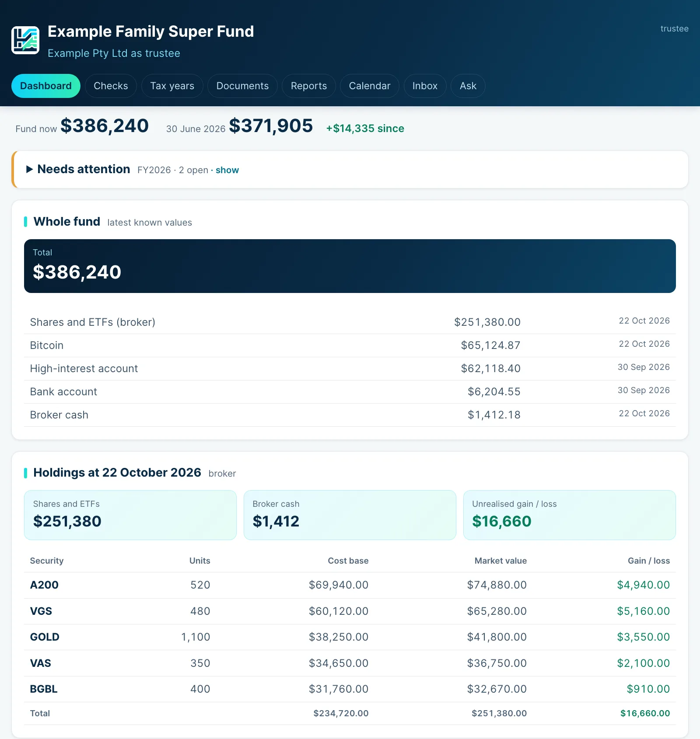Click the Bitcoin value $65,124.87
Screen dimensions: 700x739
click(490, 345)
